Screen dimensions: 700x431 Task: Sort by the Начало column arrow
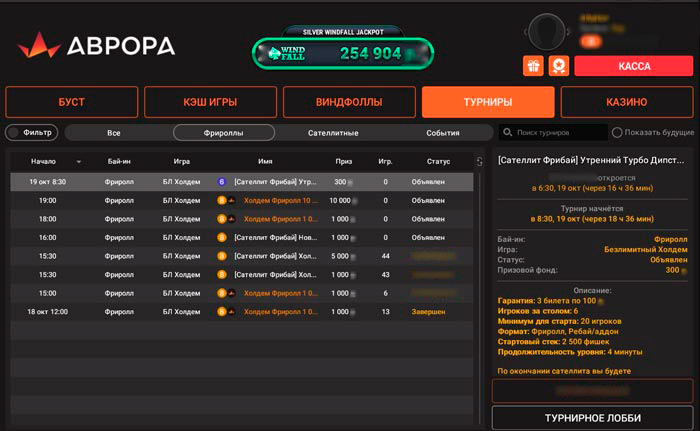click(x=79, y=162)
